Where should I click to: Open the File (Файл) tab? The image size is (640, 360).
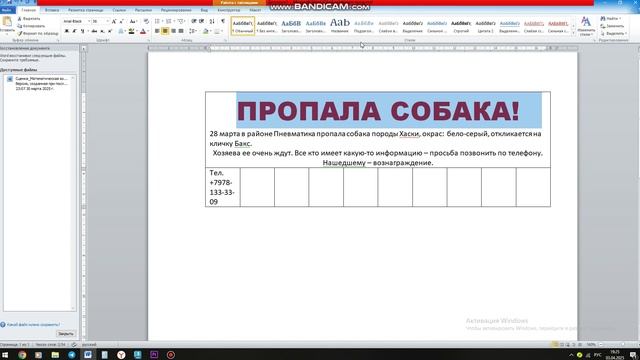click(7, 10)
